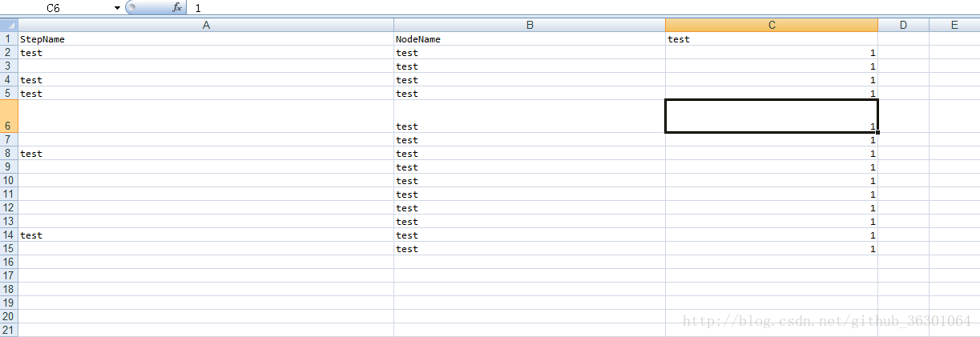Select row 18 header
The image size is (980, 337).
pyautogui.click(x=9, y=290)
